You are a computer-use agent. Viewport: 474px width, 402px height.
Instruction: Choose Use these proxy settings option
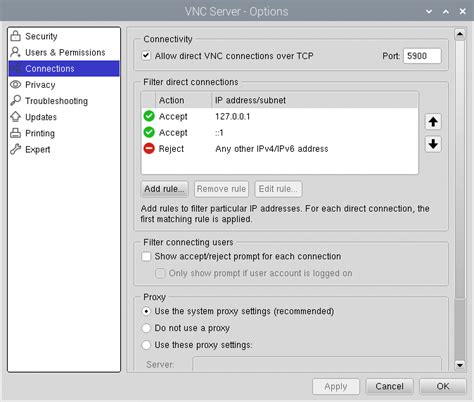coord(146,345)
